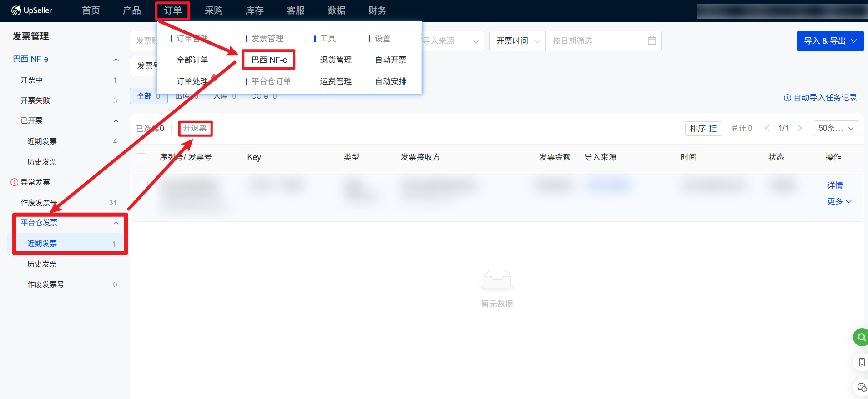868x399 pixels.
Task: Select 巴西 NF-e in the dropdown menu
Action: click(269, 60)
